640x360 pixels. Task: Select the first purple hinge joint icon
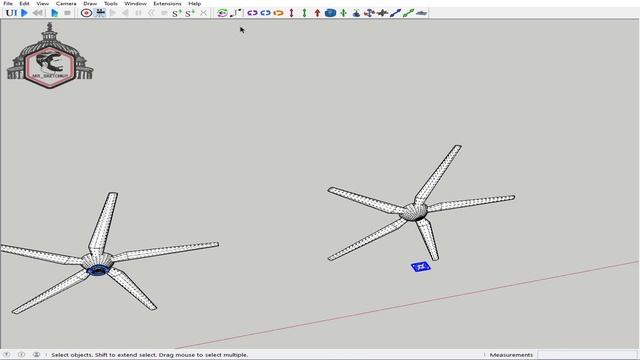point(252,13)
